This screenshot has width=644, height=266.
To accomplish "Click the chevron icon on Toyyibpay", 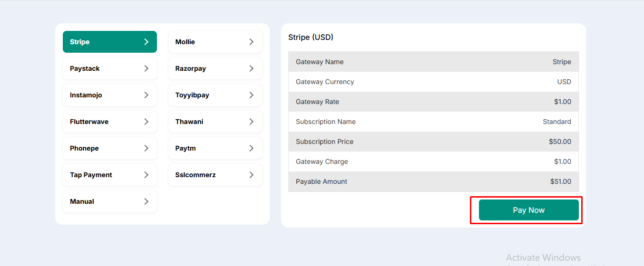I will (252, 95).
